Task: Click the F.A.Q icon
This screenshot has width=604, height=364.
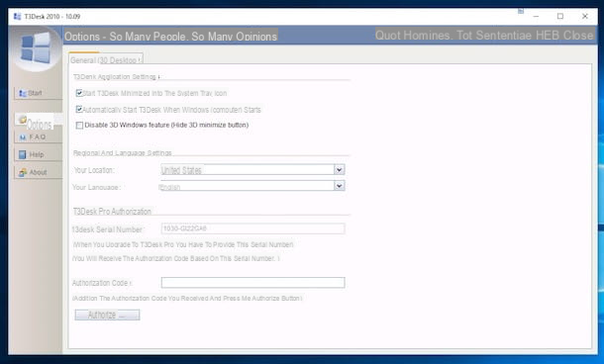Action: click(23, 136)
